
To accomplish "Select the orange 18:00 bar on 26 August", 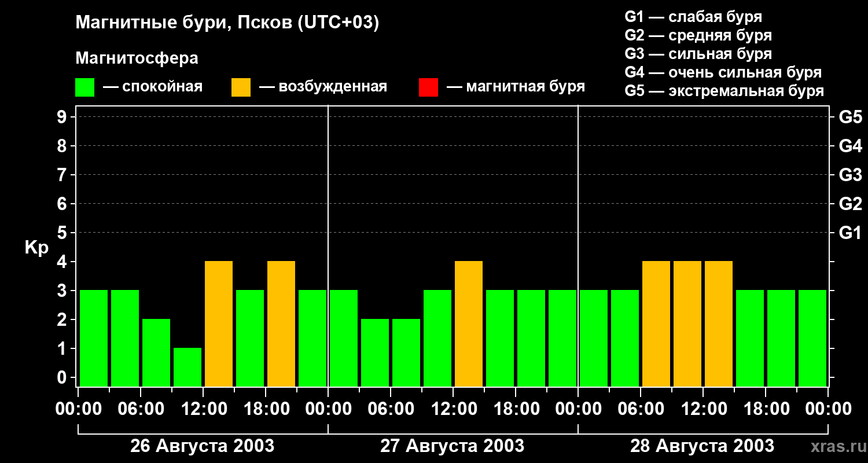I will coord(281,324).
